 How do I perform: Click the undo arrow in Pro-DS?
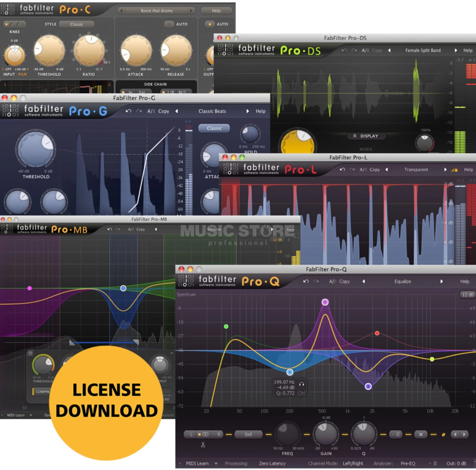[344, 50]
